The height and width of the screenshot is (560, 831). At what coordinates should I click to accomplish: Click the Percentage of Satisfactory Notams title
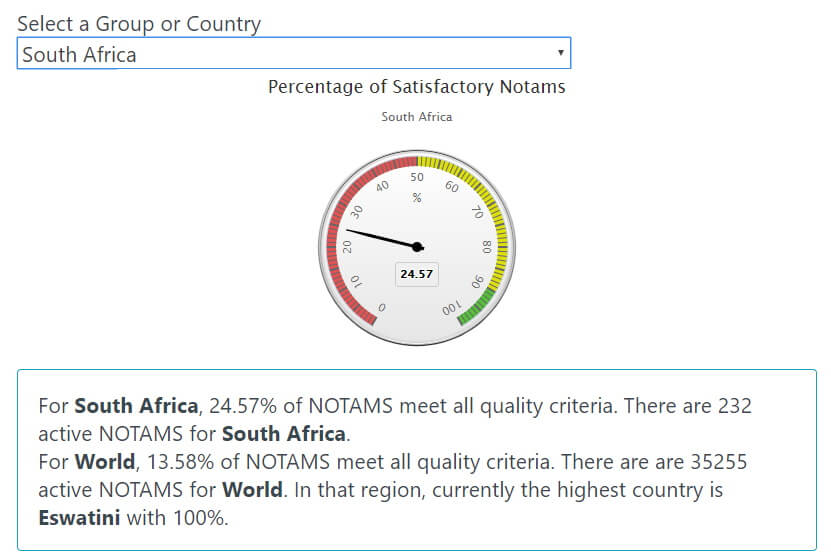416,87
